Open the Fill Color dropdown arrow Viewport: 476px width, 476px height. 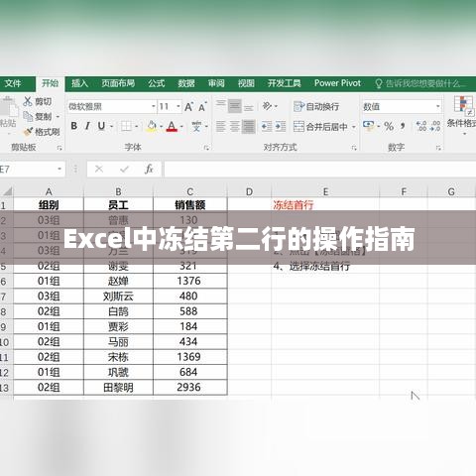point(161,126)
